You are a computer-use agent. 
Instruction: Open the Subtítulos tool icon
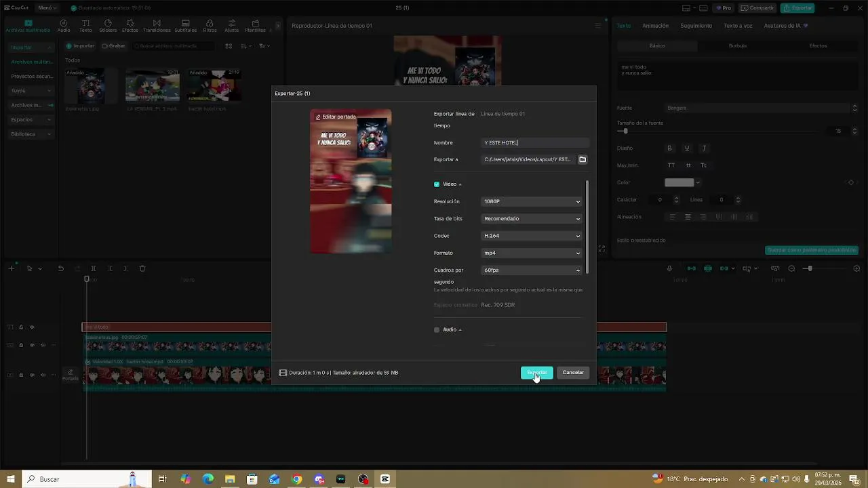(186, 26)
